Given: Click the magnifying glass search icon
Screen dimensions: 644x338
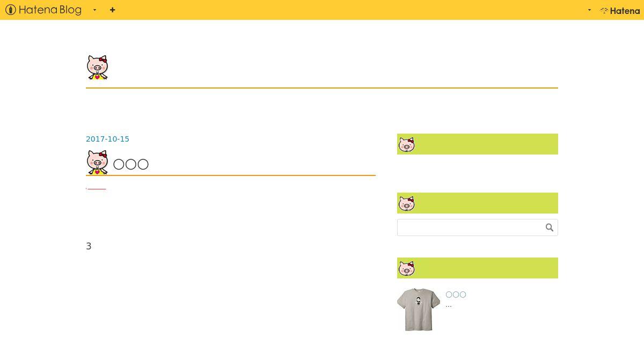Looking at the screenshot, I should tap(550, 227).
